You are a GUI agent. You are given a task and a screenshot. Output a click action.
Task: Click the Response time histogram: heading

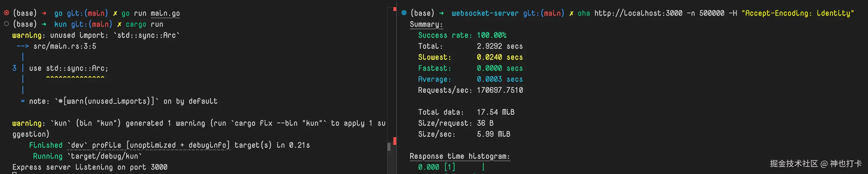(459, 157)
